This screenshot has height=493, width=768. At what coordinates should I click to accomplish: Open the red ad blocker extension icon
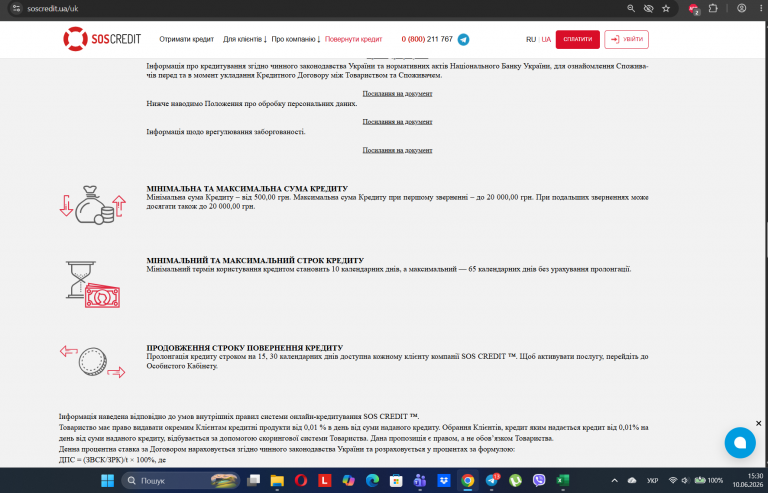(x=694, y=9)
